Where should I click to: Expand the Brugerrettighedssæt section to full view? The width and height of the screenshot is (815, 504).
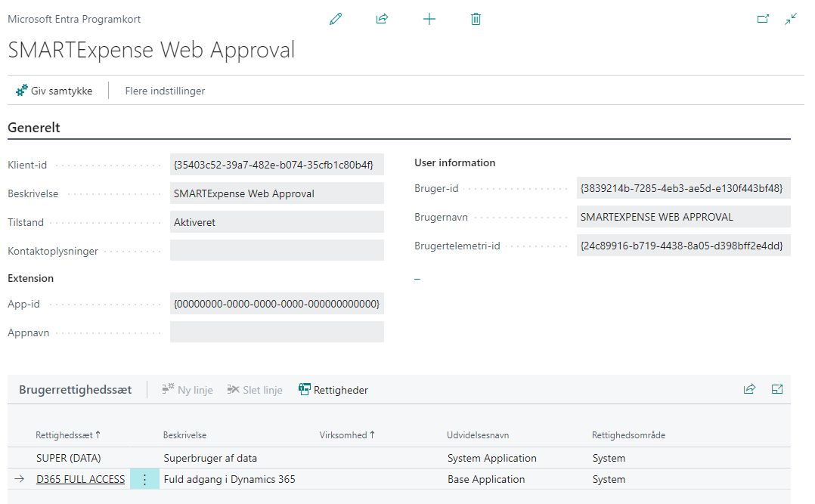777,389
